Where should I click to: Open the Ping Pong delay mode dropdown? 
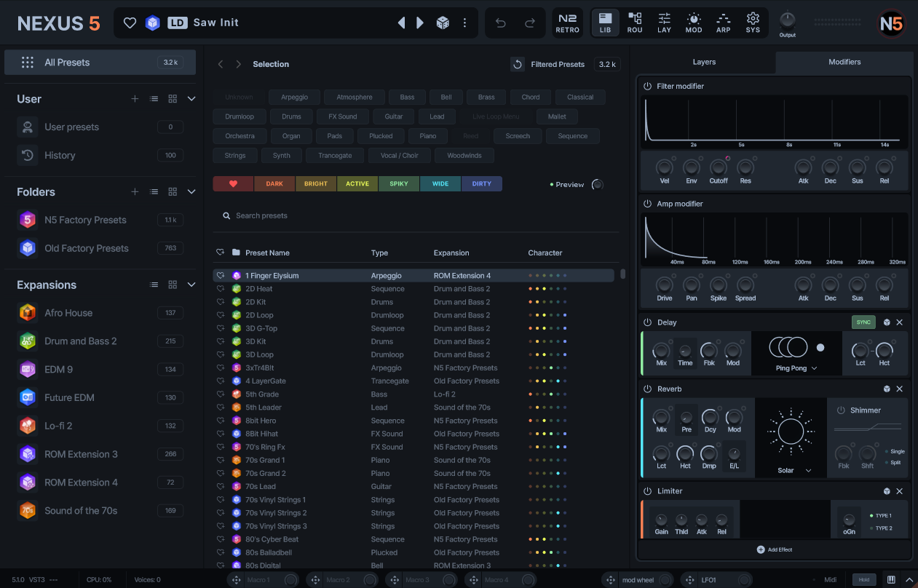coord(796,368)
